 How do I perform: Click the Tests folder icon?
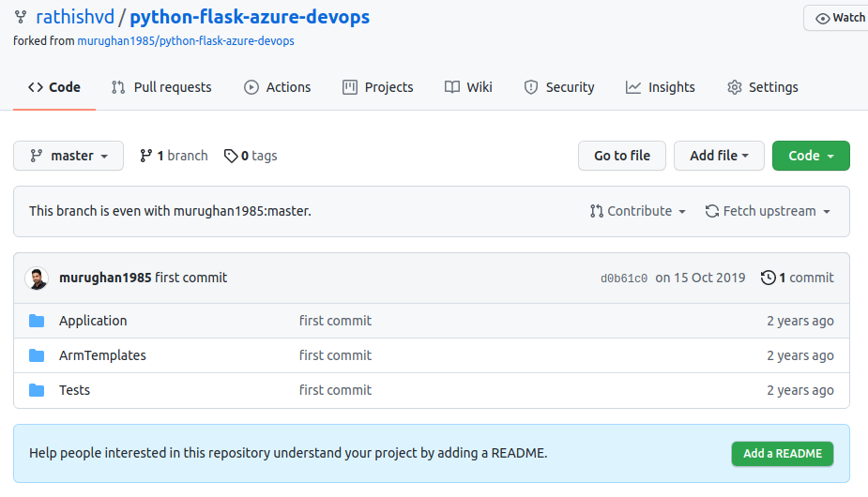pyautogui.click(x=37, y=390)
